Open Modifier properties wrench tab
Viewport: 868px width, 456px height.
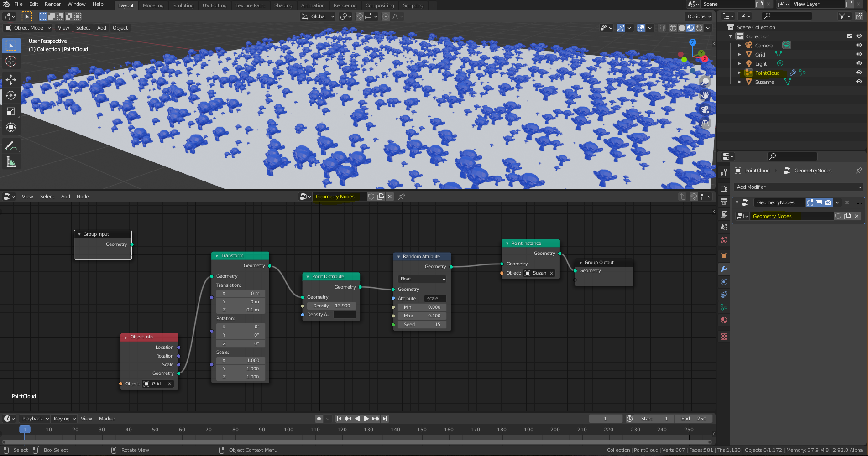pos(724,269)
